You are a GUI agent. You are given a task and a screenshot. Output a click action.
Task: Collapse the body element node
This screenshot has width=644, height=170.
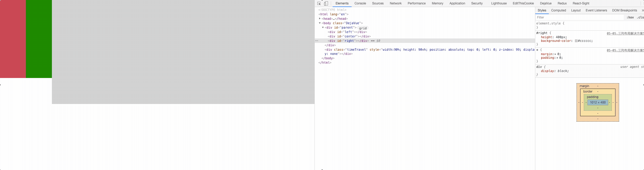tap(320, 23)
